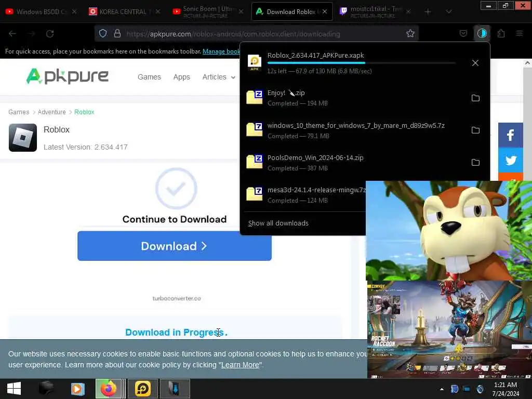Click the squirrel picture-in-picture video
Viewport: 532px width, 399px height.
pyautogui.click(x=449, y=231)
